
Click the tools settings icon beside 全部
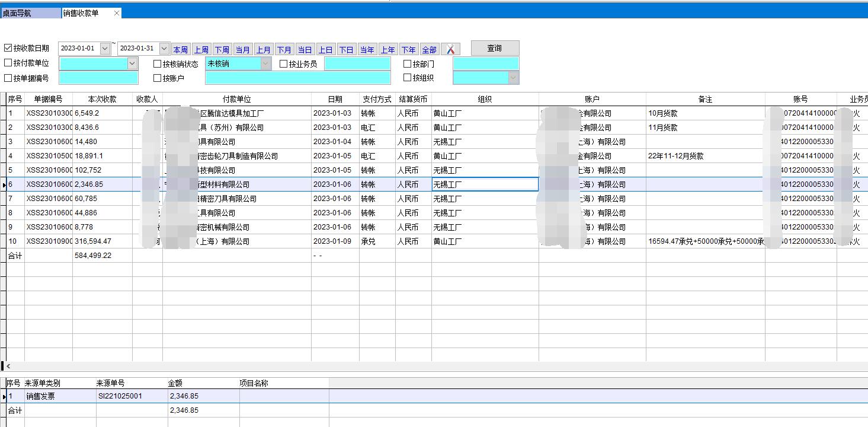[x=450, y=49]
